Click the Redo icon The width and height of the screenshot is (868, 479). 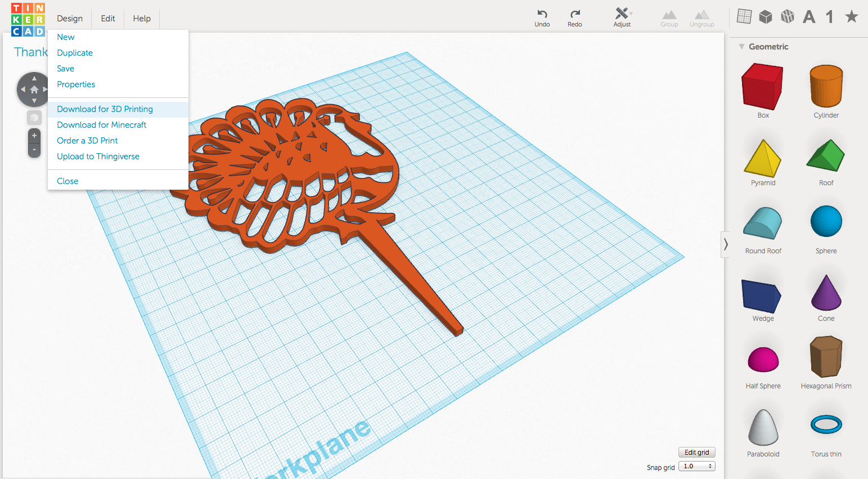point(574,14)
